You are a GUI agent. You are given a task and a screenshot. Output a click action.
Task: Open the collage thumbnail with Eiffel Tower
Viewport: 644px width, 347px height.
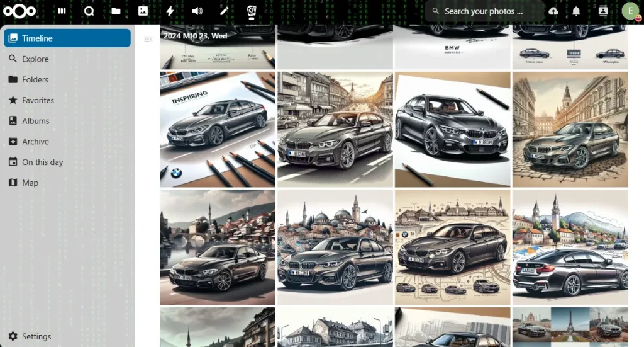tap(570, 327)
